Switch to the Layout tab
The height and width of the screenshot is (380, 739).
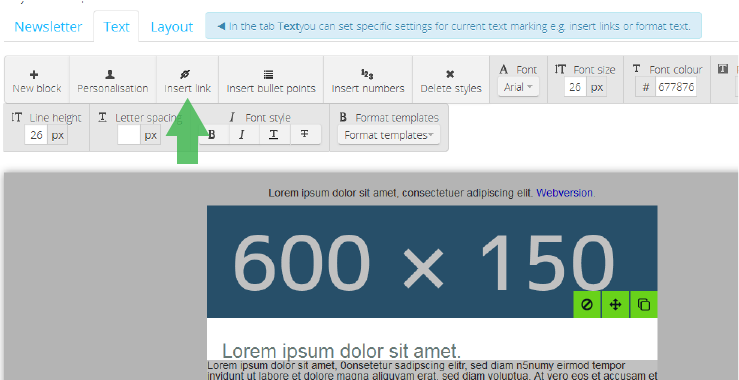tap(172, 27)
